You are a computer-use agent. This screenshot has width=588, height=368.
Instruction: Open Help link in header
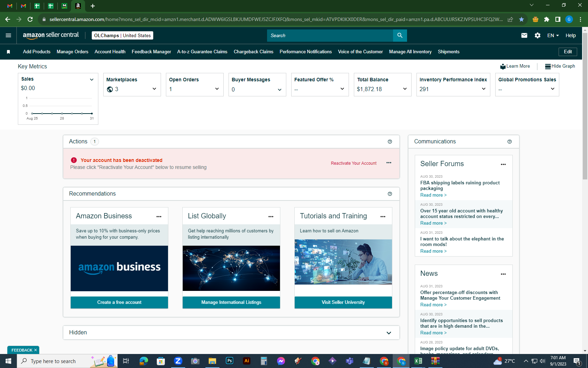click(x=570, y=35)
